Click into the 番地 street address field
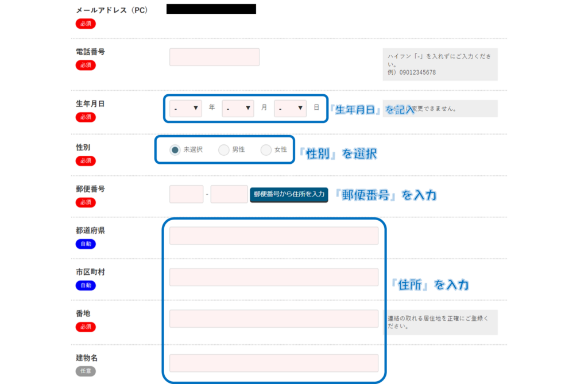 pyautogui.click(x=273, y=318)
